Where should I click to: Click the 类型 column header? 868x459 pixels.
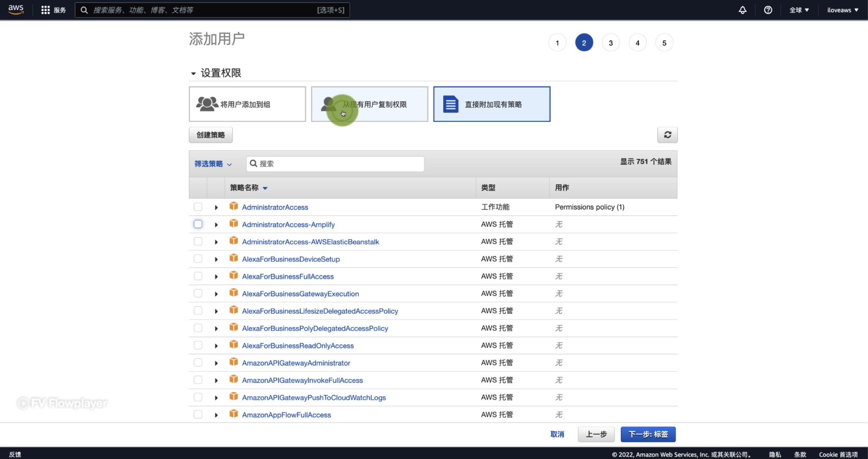pos(488,188)
